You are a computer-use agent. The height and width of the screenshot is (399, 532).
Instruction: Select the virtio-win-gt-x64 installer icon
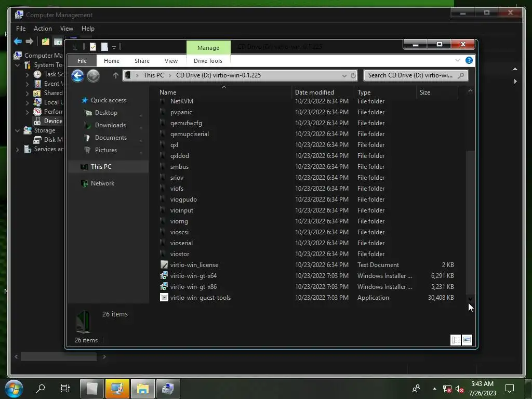[164, 275]
